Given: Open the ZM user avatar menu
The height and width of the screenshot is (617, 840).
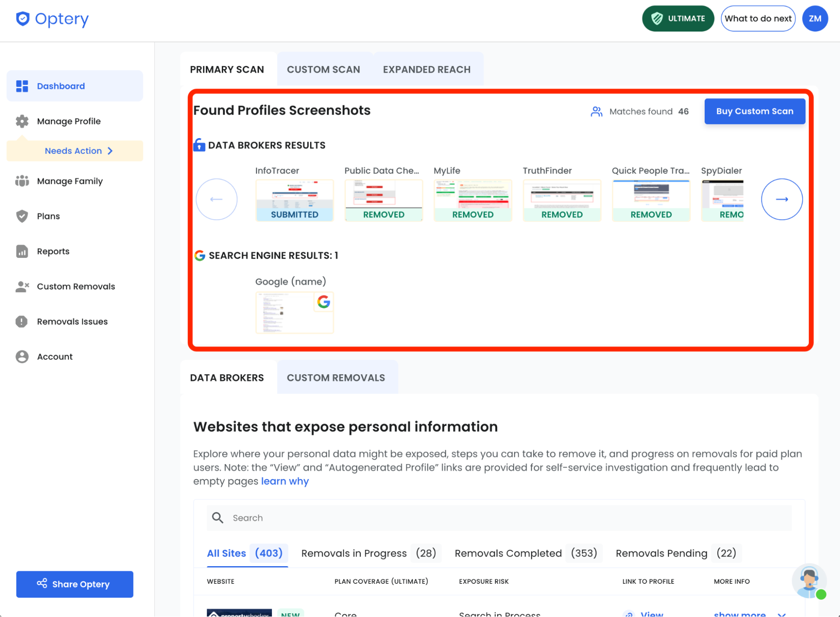Looking at the screenshot, I should click(815, 18).
